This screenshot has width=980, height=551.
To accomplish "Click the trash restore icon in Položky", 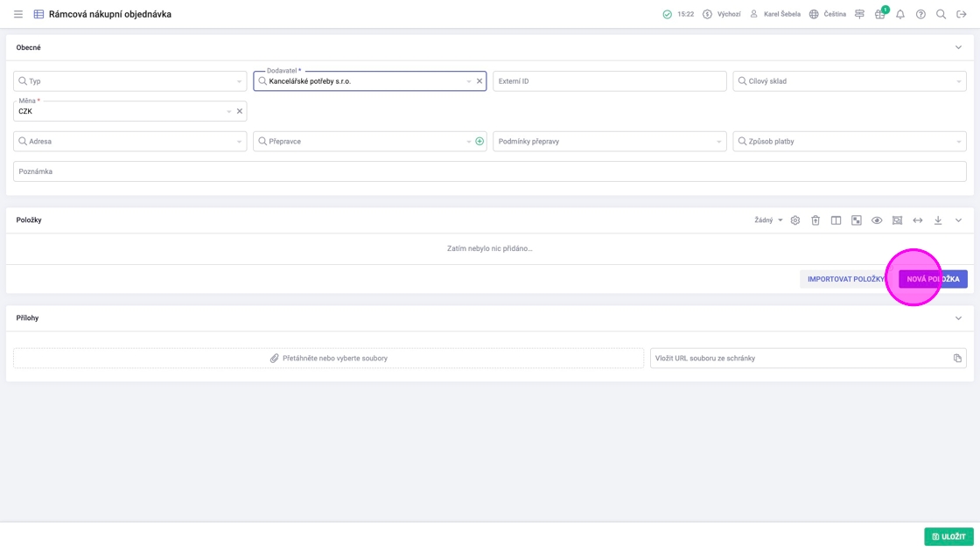I will (815, 220).
